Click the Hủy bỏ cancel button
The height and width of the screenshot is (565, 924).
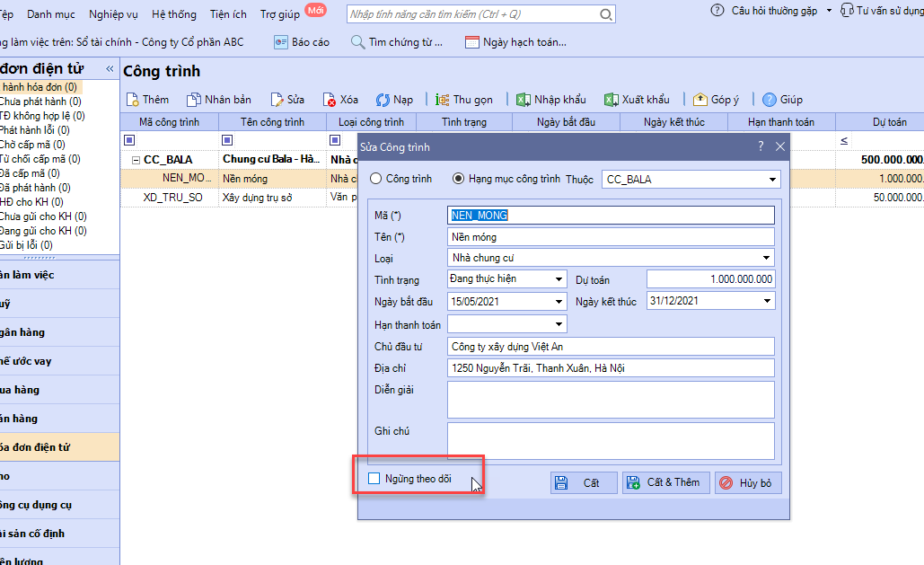pyautogui.click(x=748, y=482)
